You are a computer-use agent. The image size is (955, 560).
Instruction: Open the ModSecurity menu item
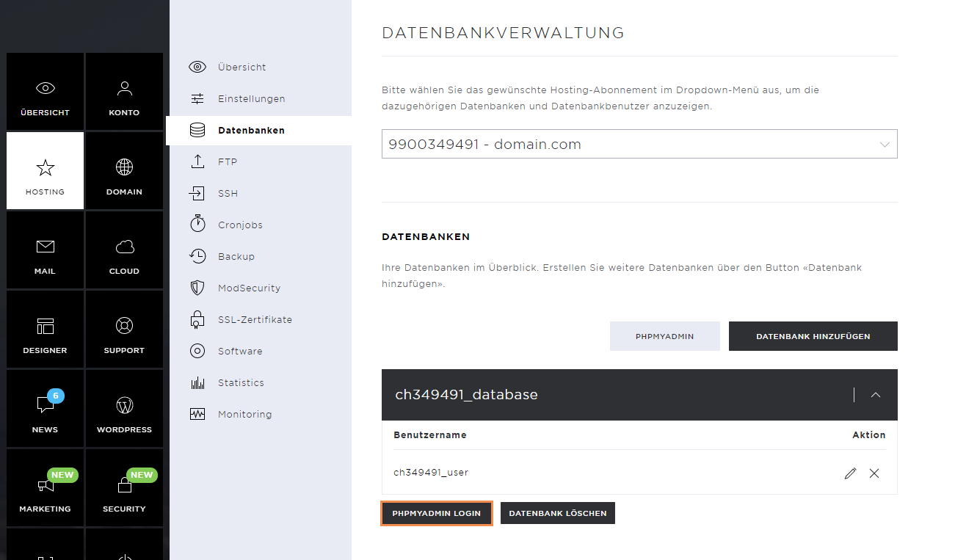pyautogui.click(x=250, y=288)
